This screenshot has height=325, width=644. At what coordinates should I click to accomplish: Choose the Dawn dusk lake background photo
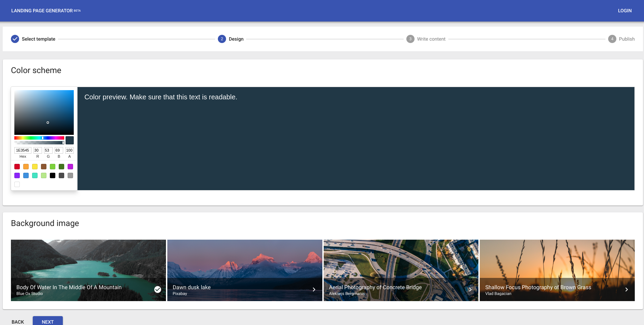click(x=245, y=270)
